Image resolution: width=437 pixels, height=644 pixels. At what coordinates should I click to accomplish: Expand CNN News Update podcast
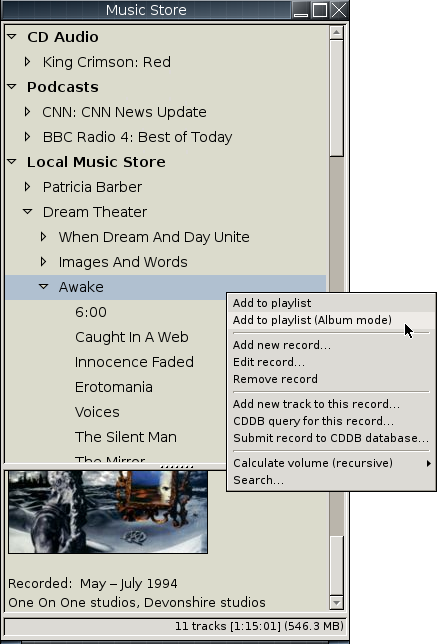tap(28, 112)
